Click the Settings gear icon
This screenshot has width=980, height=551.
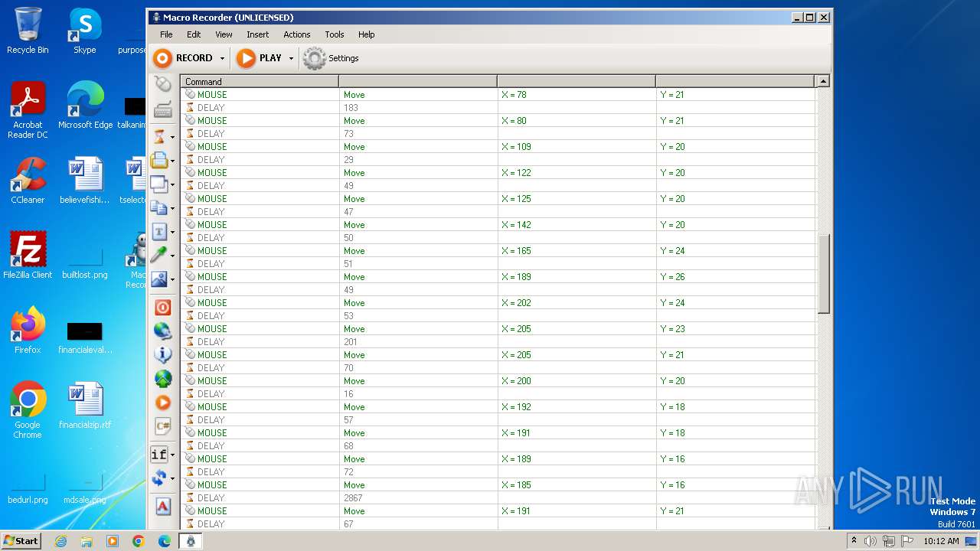315,58
